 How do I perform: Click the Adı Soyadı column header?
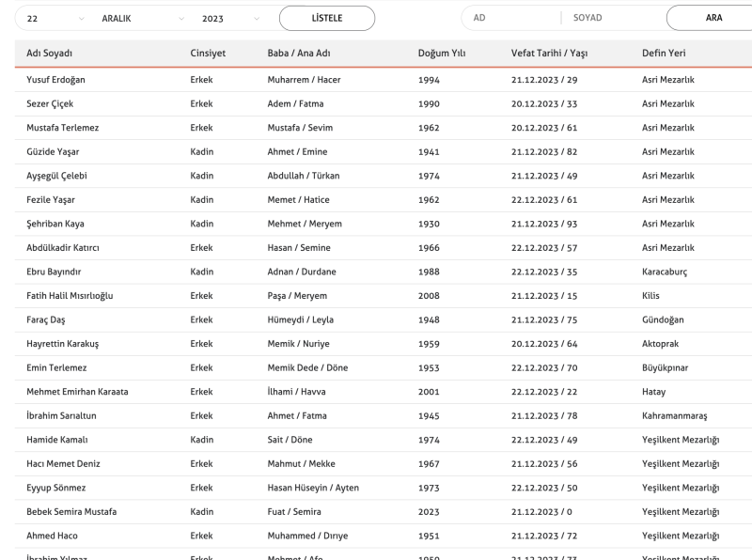coord(50,54)
